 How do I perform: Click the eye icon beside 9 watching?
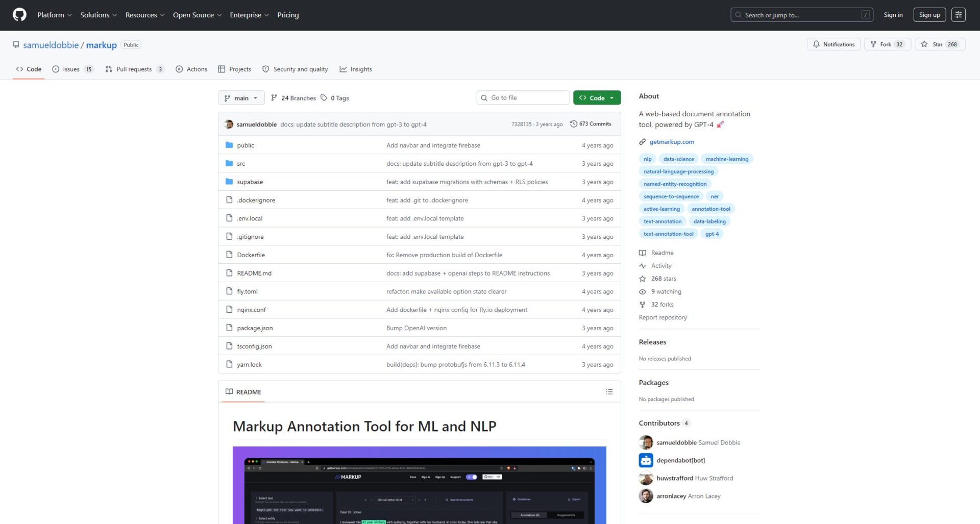click(x=643, y=292)
